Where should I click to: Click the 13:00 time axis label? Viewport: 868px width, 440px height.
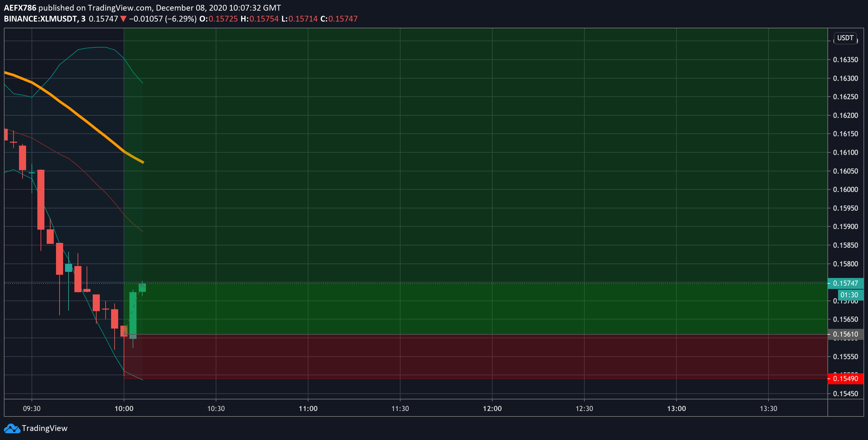[x=676, y=409]
